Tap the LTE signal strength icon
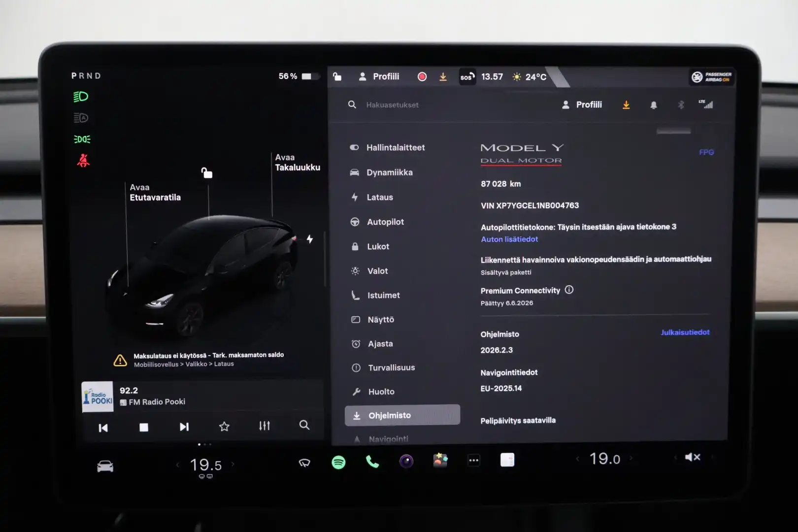 (x=706, y=104)
